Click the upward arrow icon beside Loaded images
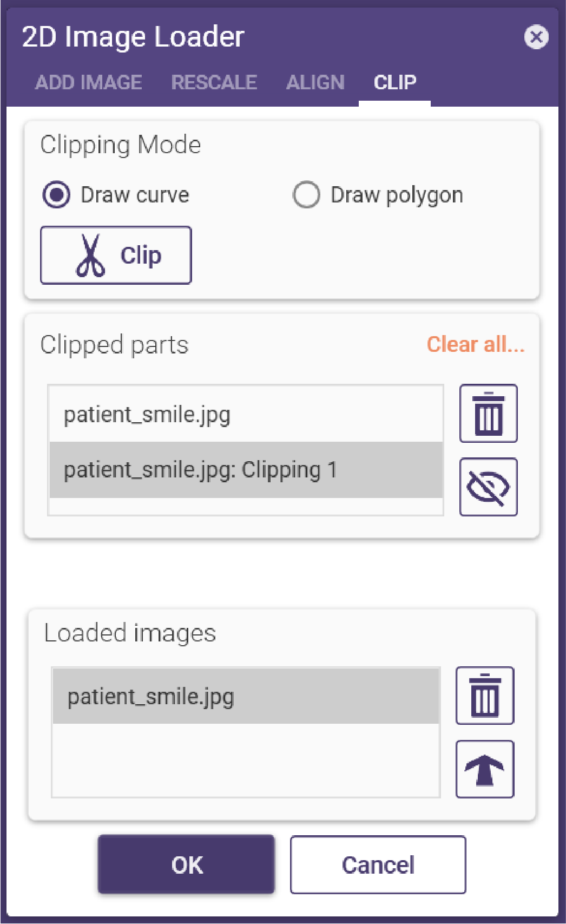The height and width of the screenshot is (924, 566). pos(484,769)
